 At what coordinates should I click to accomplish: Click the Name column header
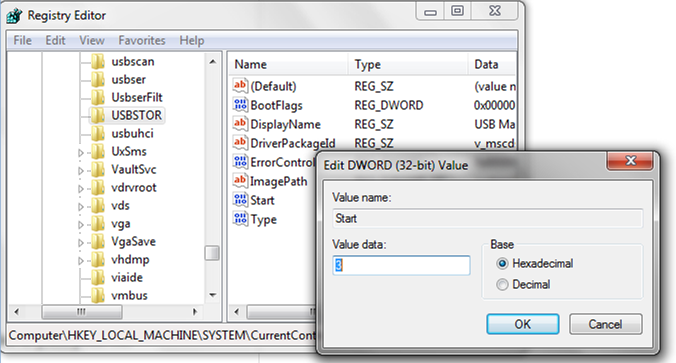click(288, 64)
